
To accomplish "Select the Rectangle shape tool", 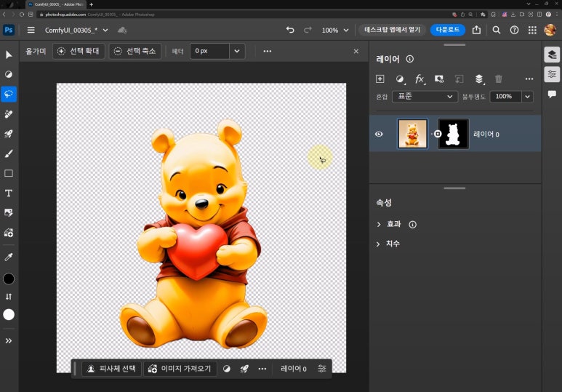I will click(x=9, y=174).
